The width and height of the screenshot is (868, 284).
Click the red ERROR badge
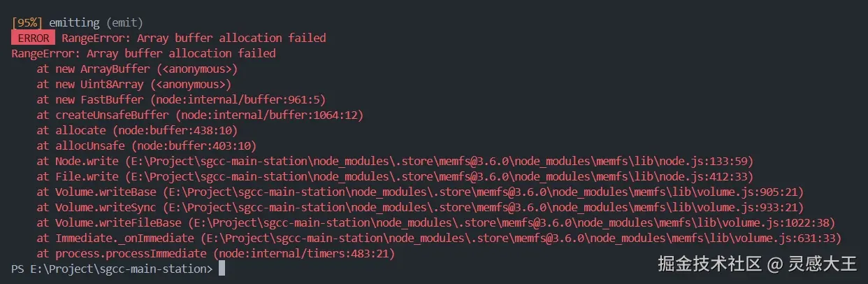[x=33, y=38]
